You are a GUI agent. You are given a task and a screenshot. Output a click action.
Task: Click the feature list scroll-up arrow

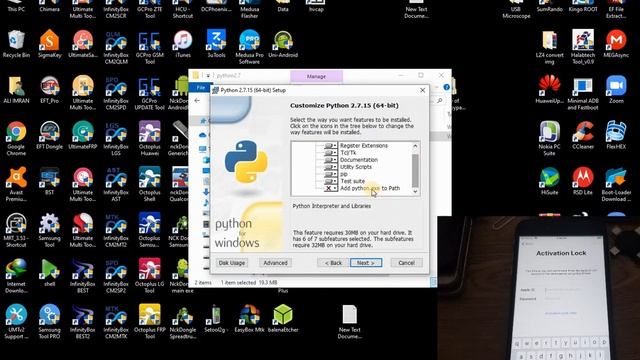click(x=416, y=146)
